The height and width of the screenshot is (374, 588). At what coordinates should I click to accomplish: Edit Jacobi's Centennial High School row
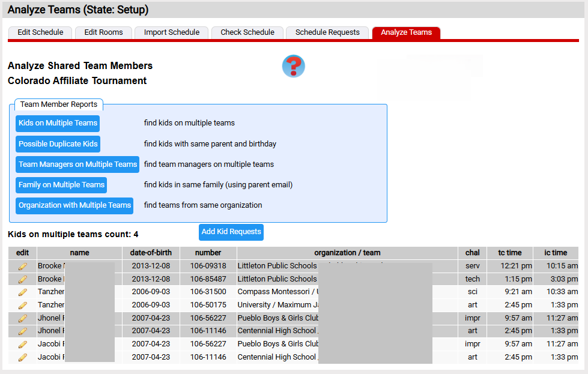click(x=23, y=357)
